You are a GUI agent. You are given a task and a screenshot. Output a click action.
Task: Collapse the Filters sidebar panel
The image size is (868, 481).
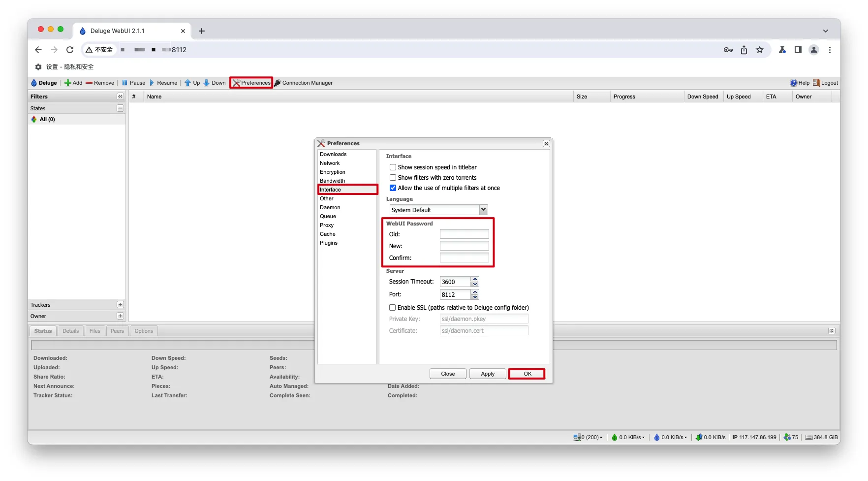[x=120, y=96]
